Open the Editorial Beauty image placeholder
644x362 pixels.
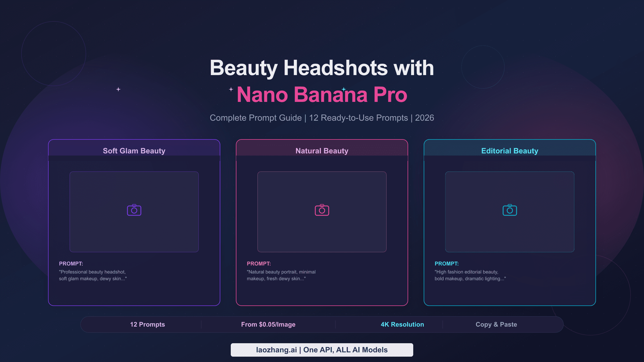(510, 212)
